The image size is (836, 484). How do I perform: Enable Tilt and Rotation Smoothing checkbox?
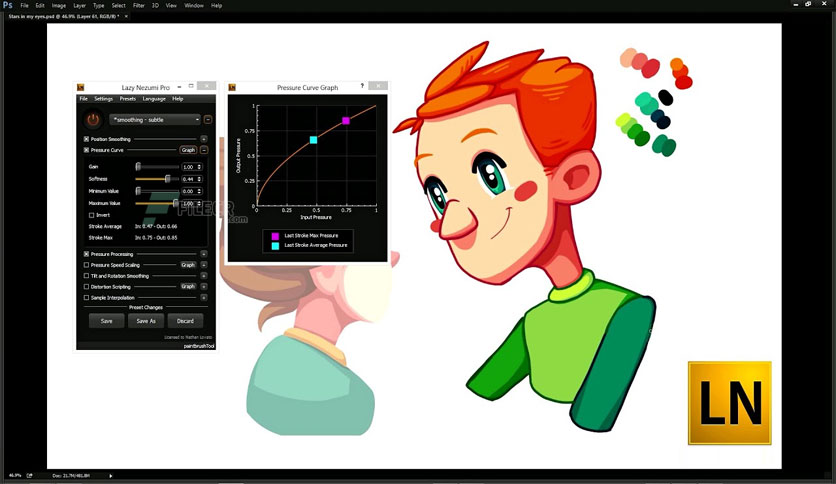(86, 276)
